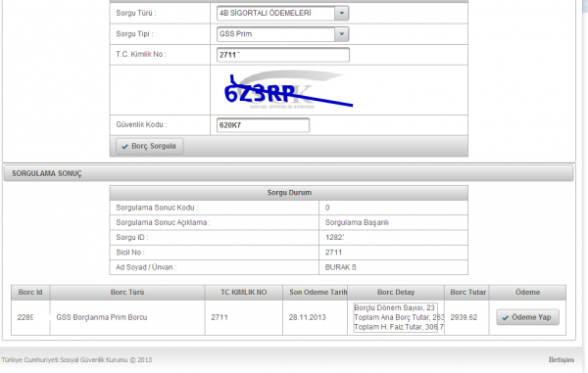Open the İletişim link
Image resolution: width=588 pixels, height=373 pixels.
(x=561, y=359)
